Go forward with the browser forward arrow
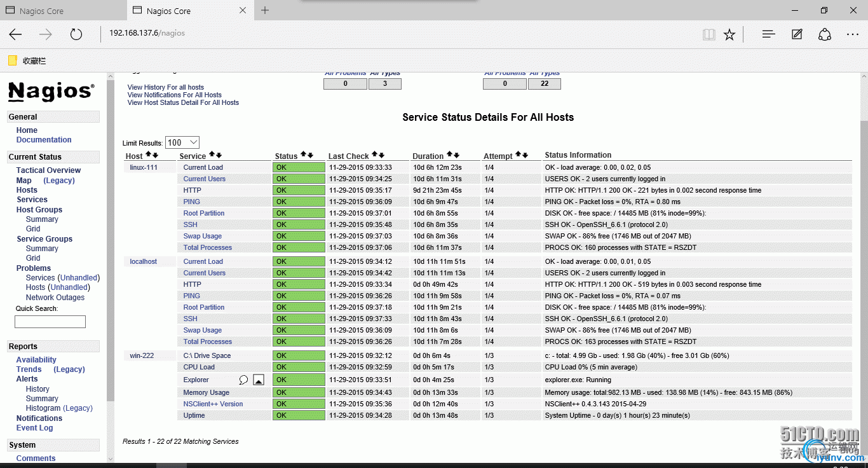868x468 pixels. pos(45,34)
